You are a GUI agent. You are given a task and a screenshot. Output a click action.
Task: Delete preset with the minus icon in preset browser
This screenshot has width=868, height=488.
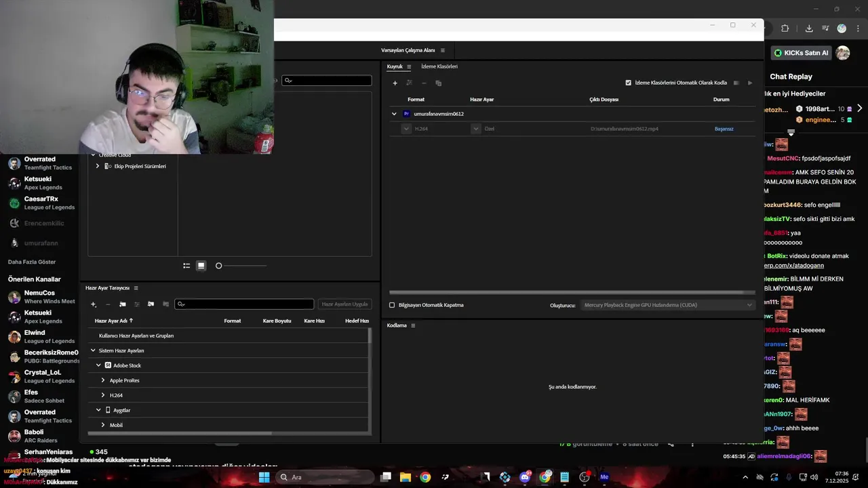[x=108, y=304]
